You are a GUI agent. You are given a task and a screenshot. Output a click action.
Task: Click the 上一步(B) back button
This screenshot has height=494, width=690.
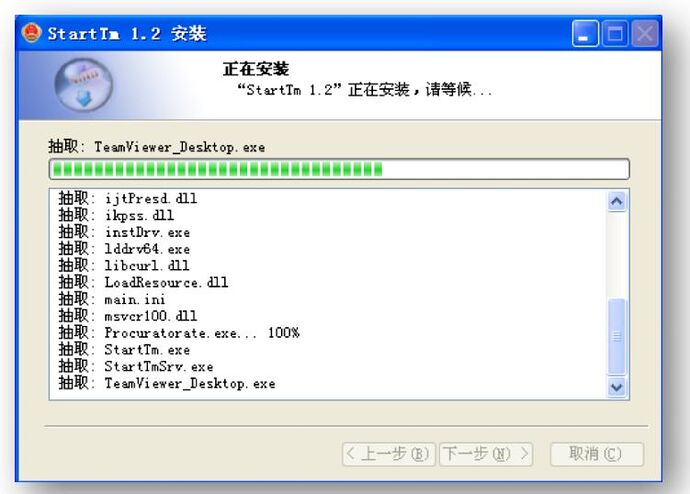pyautogui.click(x=388, y=454)
